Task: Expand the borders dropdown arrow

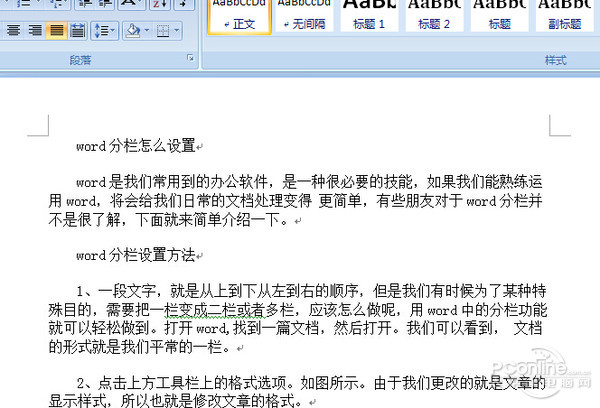Action: pyautogui.click(x=177, y=30)
